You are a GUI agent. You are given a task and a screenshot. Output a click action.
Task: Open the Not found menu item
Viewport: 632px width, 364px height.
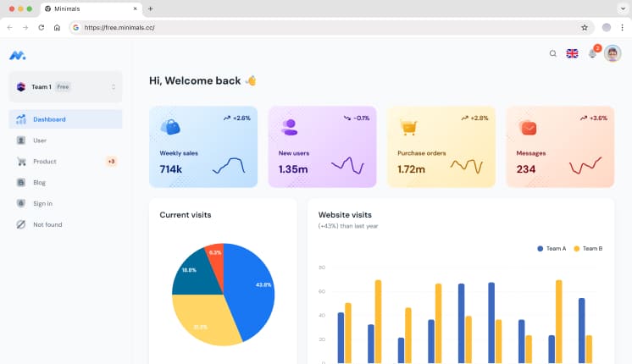tap(66, 224)
